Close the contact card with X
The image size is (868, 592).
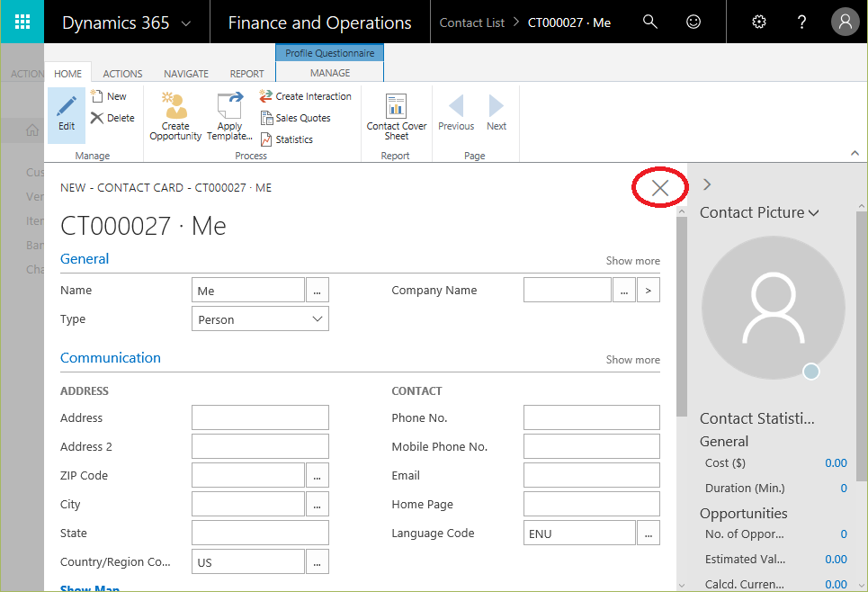click(x=660, y=188)
